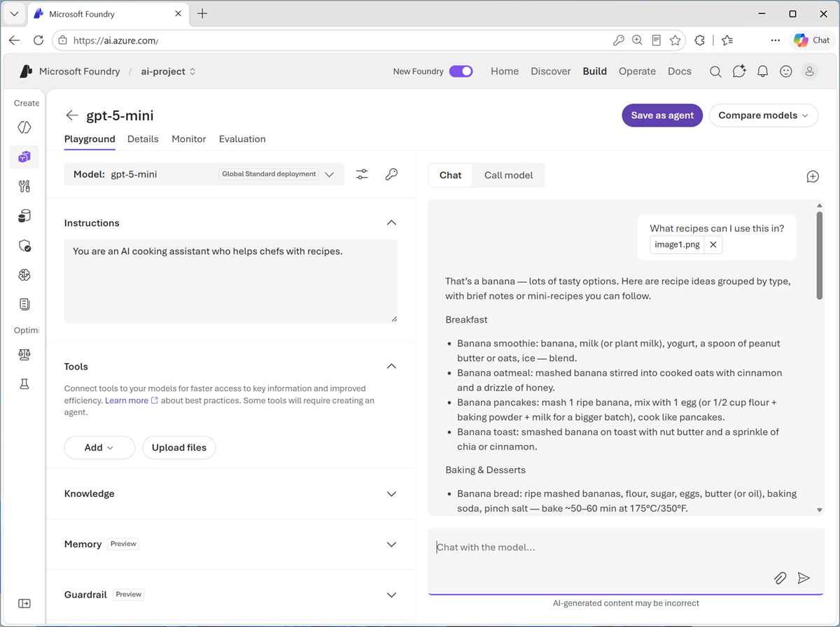The width and height of the screenshot is (840, 627).
Task: Go to Home in top navigation
Action: [505, 71]
